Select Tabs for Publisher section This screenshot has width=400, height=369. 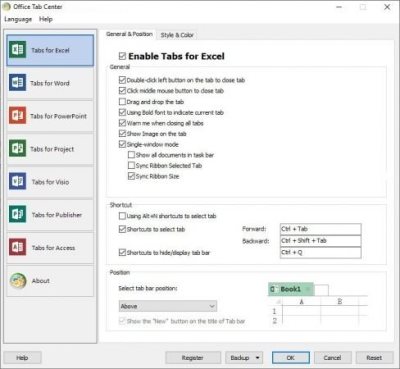[x=50, y=215]
